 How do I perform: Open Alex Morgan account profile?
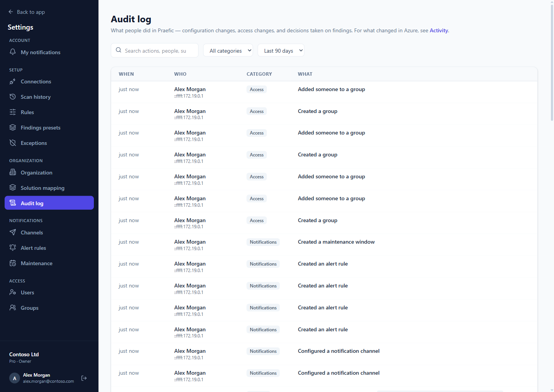(x=42, y=378)
